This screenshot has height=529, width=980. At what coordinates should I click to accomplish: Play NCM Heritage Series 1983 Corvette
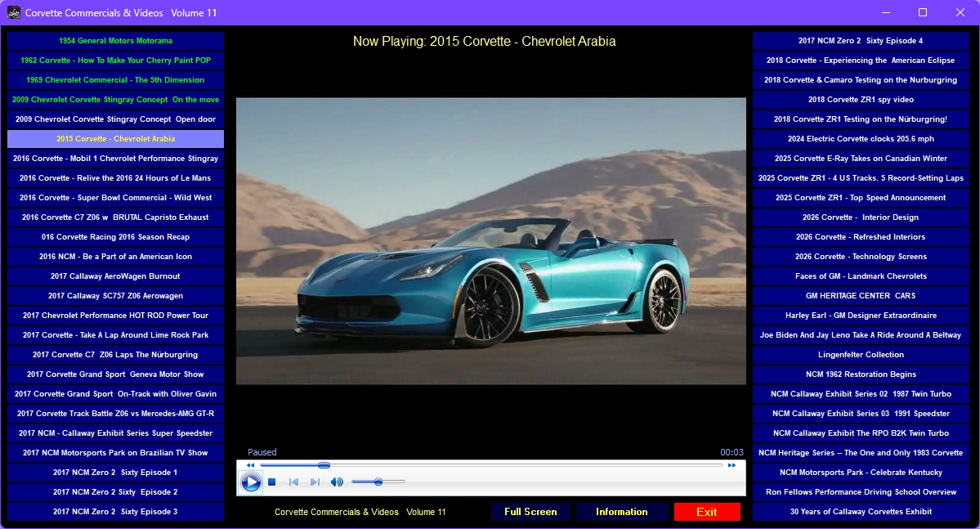coord(861,453)
